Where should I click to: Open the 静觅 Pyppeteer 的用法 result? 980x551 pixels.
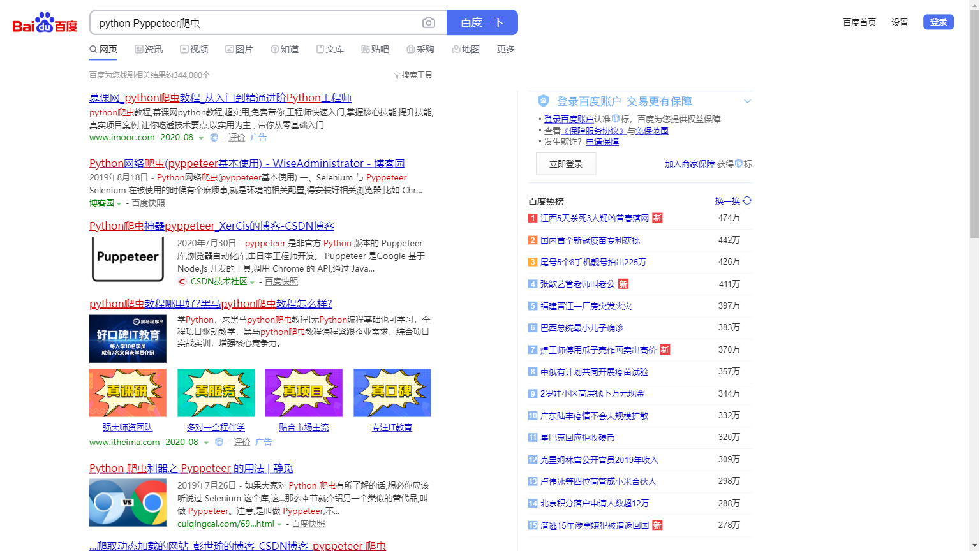(x=191, y=468)
